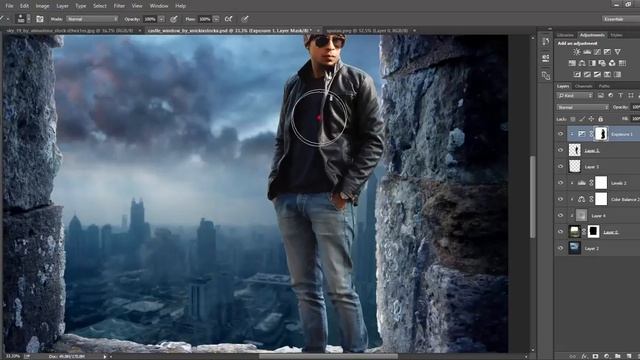Open the collapsed dock icon under Properties
Viewport: 640px width, 360px height.
click(x=546, y=76)
